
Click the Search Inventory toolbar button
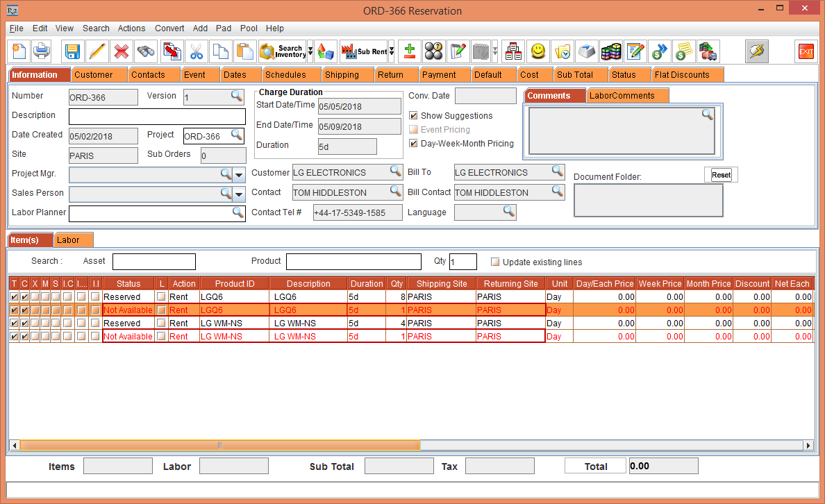coord(282,51)
